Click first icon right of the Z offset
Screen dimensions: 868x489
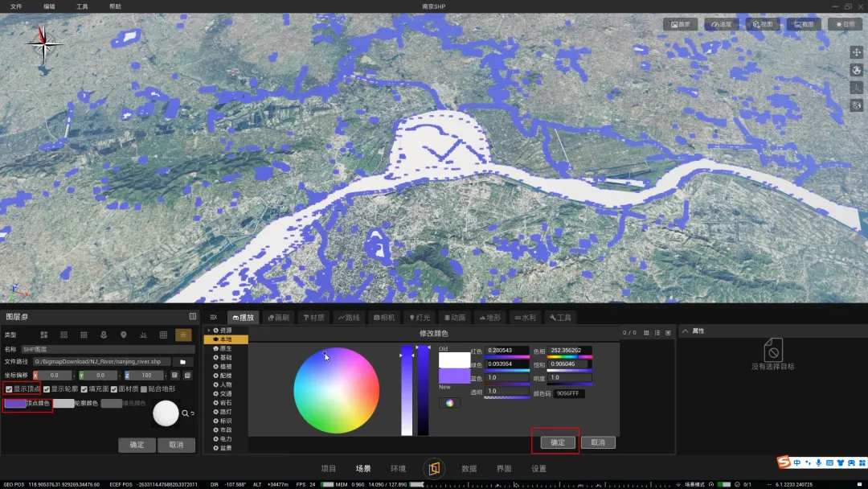[174, 376]
